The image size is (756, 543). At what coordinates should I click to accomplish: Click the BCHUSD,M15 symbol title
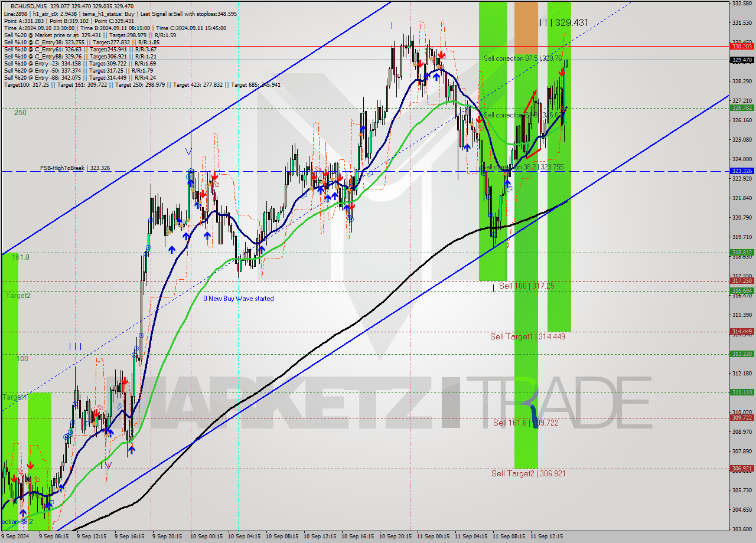click(29, 6)
